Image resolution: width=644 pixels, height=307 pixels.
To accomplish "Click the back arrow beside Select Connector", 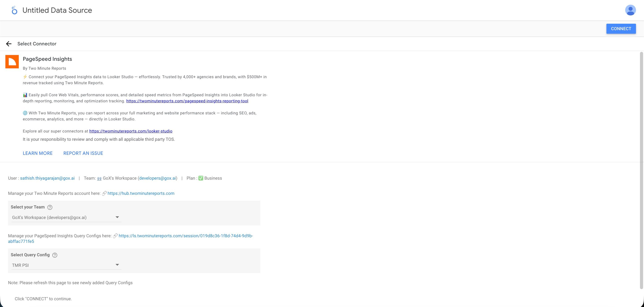I will [9, 44].
